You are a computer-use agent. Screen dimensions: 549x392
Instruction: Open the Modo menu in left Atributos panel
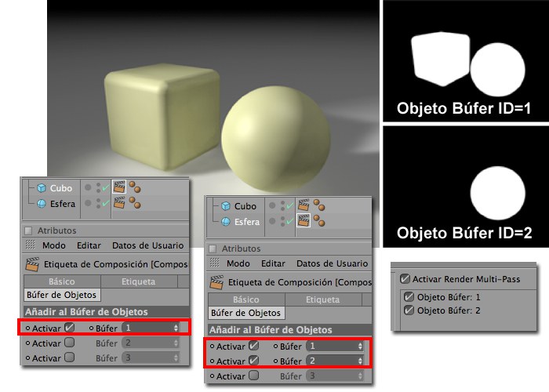coord(54,245)
